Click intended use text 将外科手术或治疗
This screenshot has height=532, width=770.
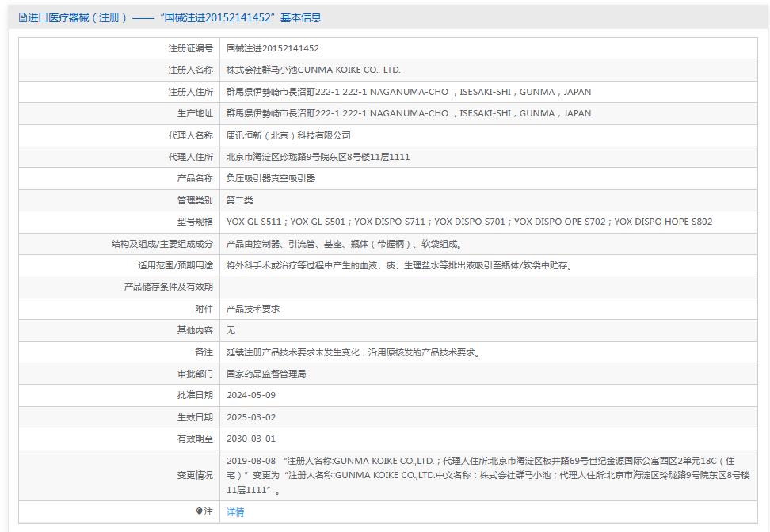[399, 265]
